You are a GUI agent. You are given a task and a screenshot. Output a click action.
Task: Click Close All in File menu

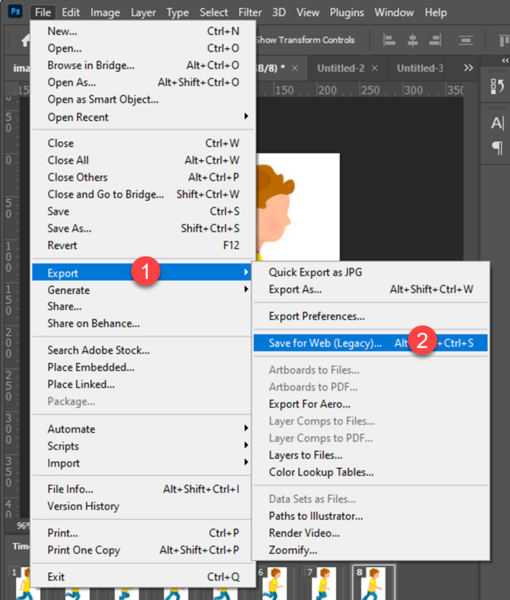click(143, 160)
